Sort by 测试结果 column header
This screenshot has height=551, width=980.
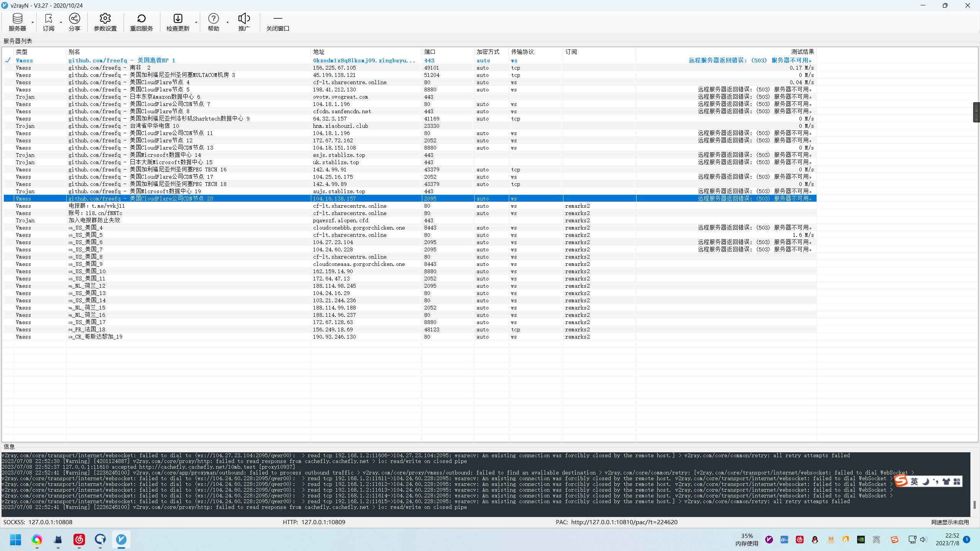[802, 52]
